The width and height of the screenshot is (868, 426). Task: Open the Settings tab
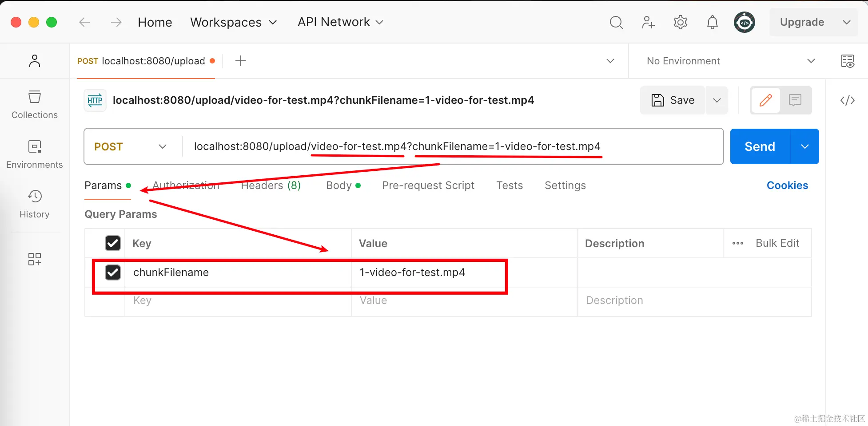click(565, 185)
